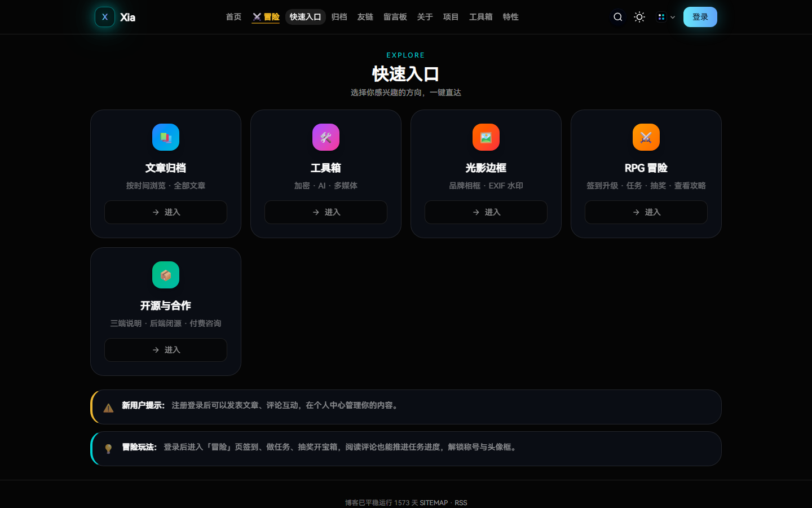Click the 工具箱 card title
The width and height of the screenshot is (812, 508).
(326, 168)
